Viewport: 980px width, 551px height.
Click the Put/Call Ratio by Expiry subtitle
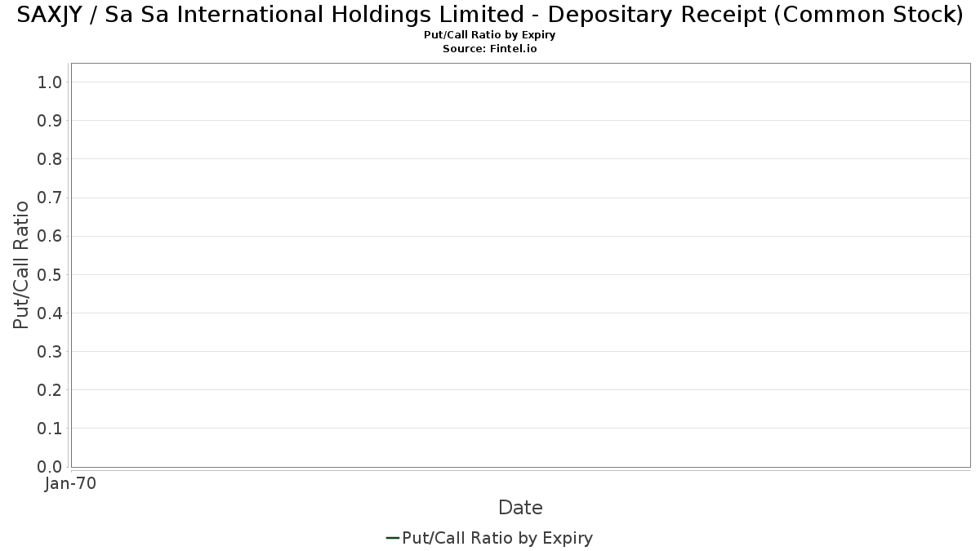click(490, 35)
